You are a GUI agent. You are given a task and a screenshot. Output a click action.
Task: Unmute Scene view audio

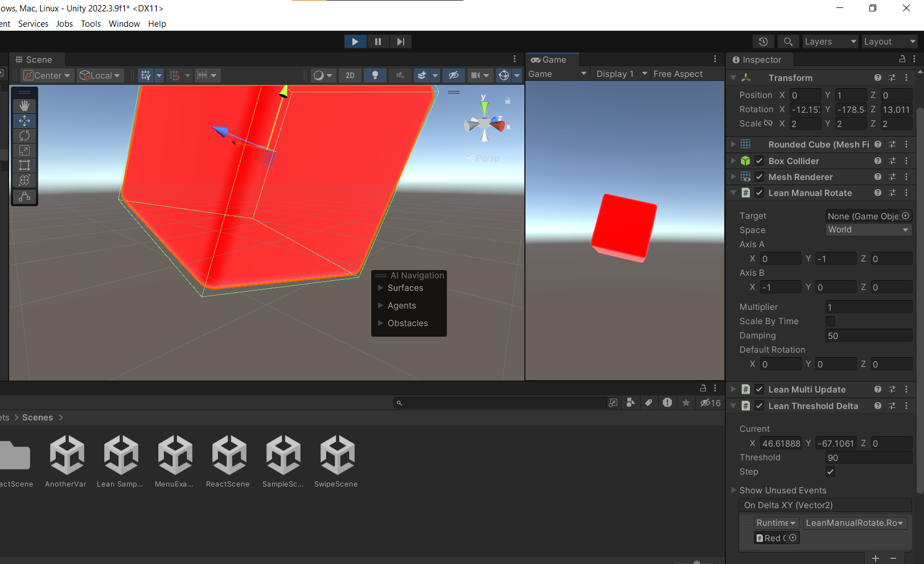(x=400, y=75)
